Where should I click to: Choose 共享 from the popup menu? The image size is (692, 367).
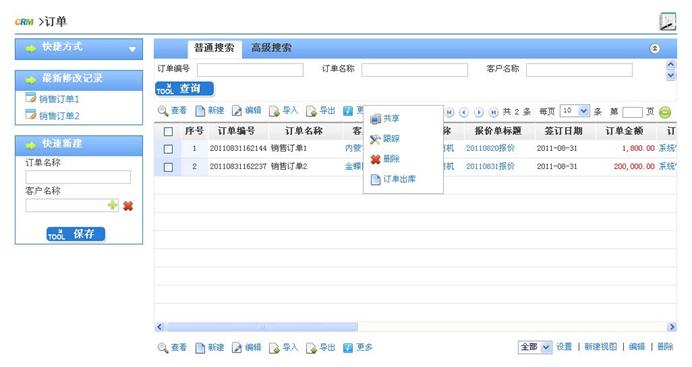click(x=391, y=119)
